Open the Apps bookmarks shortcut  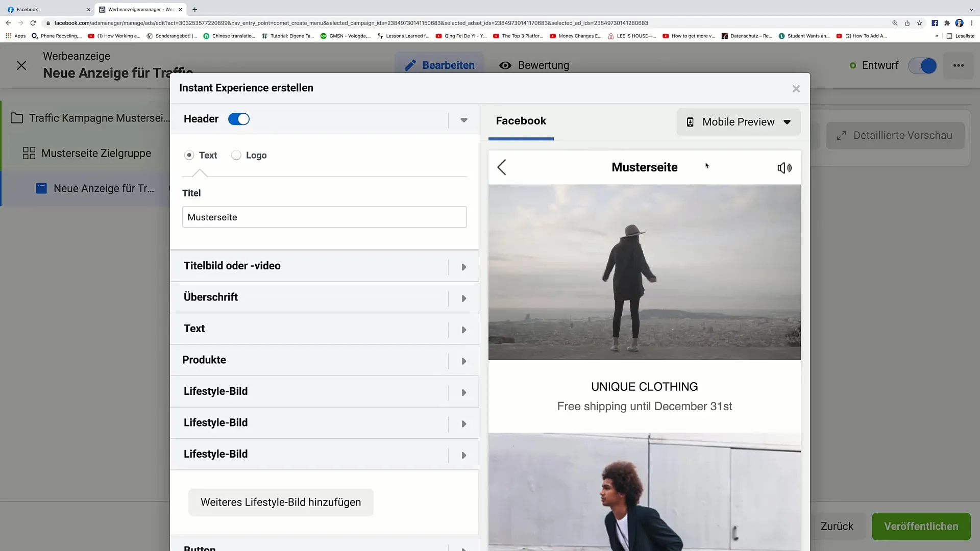[15, 36]
